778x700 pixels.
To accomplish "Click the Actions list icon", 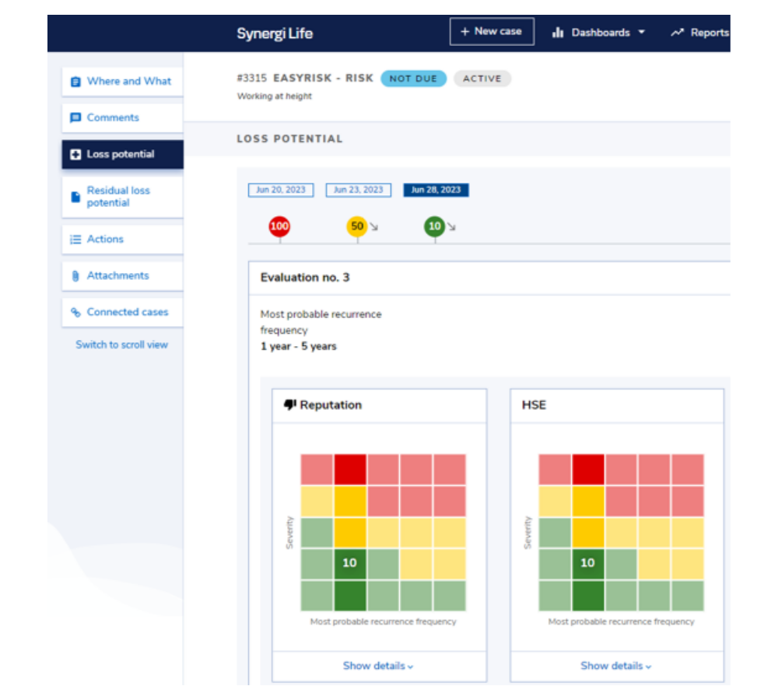I will point(75,239).
